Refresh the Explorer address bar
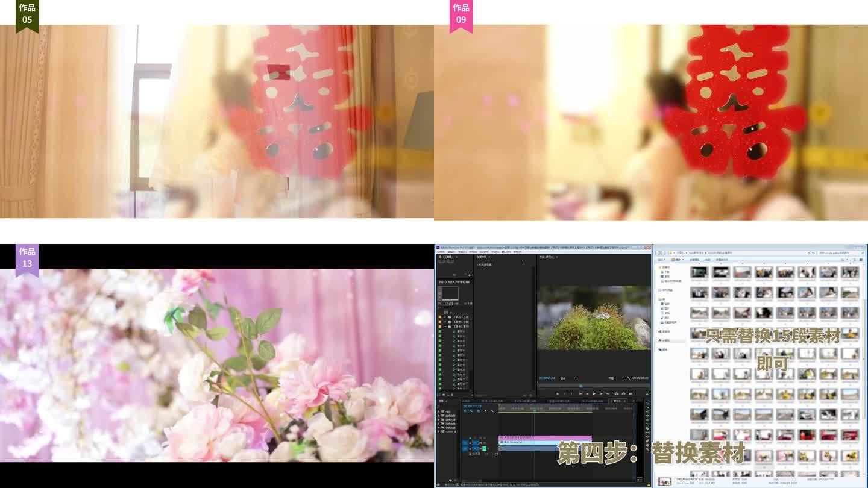This screenshot has width=868, height=488. click(813, 253)
